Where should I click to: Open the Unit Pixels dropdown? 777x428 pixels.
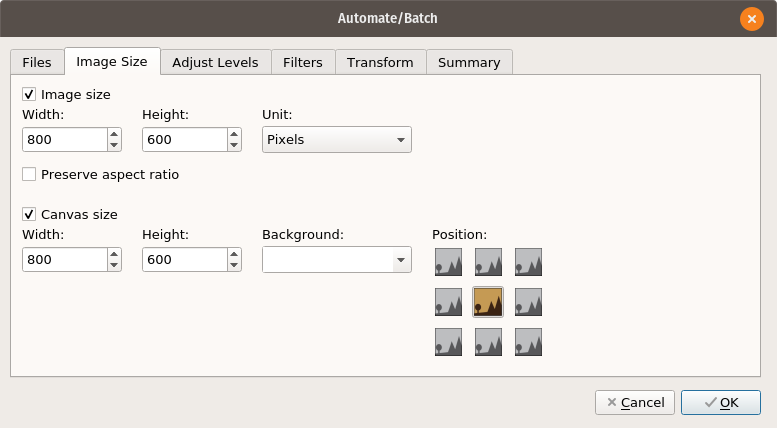[x=337, y=140]
